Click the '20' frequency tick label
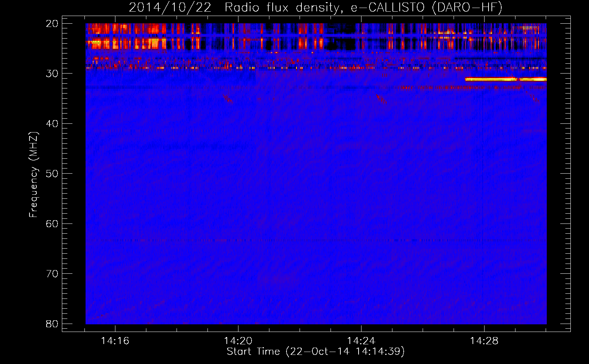Viewport: 589px width, 364px height. [52, 24]
